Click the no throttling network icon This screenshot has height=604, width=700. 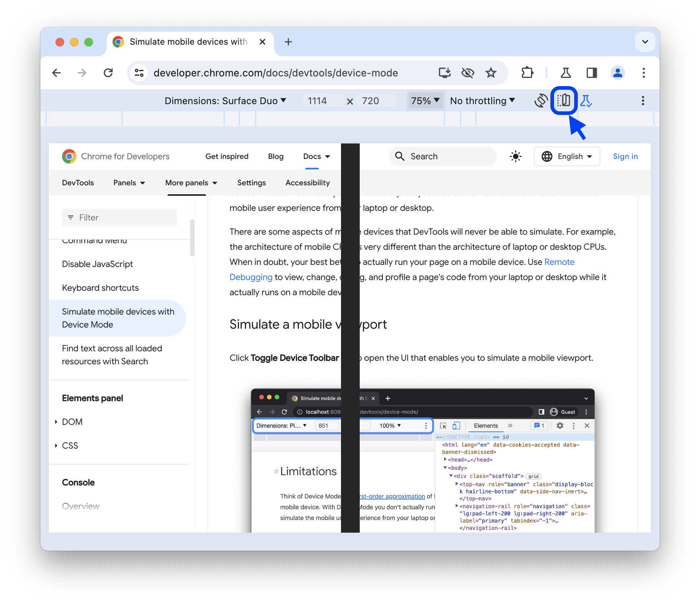[x=485, y=101]
